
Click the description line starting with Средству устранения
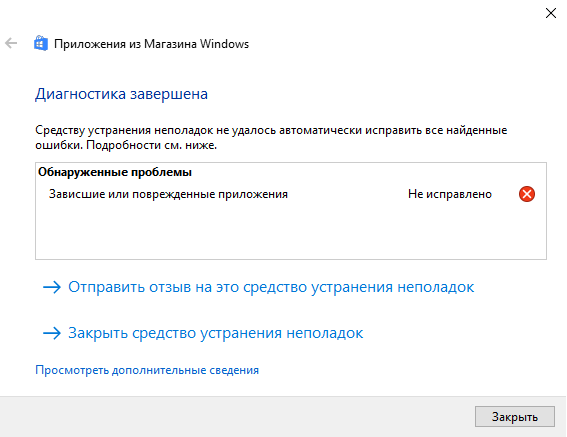click(271, 130)
